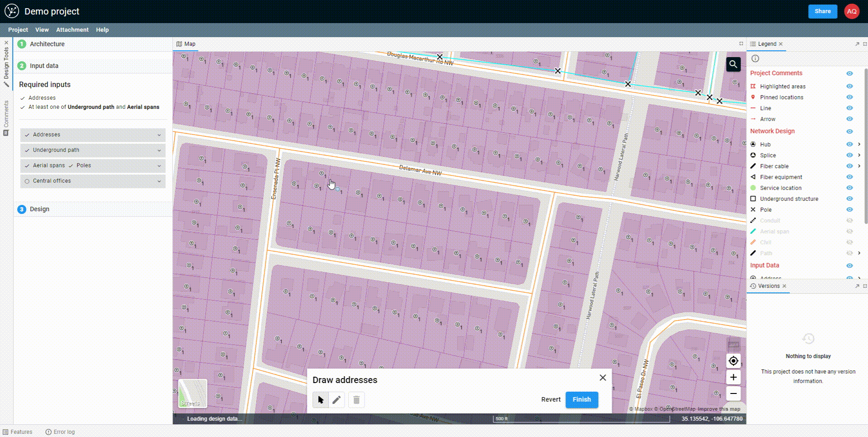Click the Finish button

point(582,399)
